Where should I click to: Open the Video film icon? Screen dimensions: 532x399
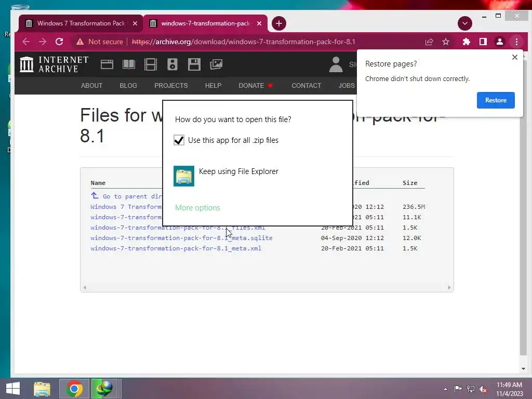point(151,64)
